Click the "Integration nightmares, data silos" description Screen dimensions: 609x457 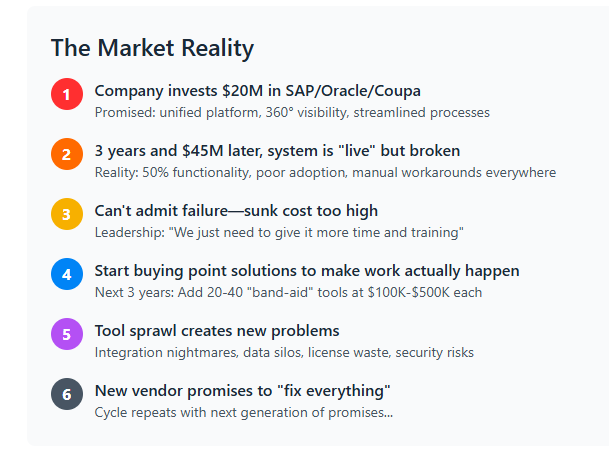[284, 353]
